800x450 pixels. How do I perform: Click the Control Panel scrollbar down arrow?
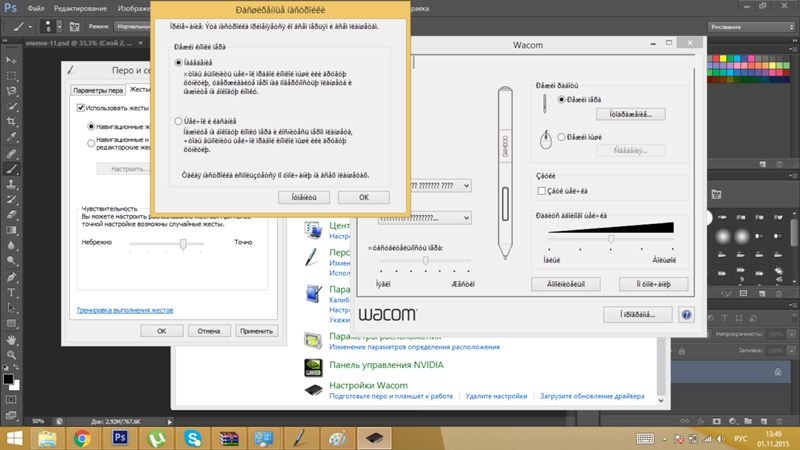click(661, 401)
